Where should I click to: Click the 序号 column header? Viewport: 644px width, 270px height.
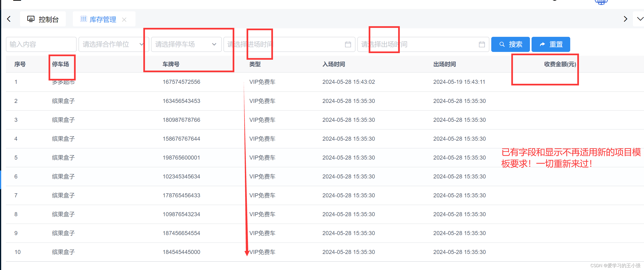[20, 64]
